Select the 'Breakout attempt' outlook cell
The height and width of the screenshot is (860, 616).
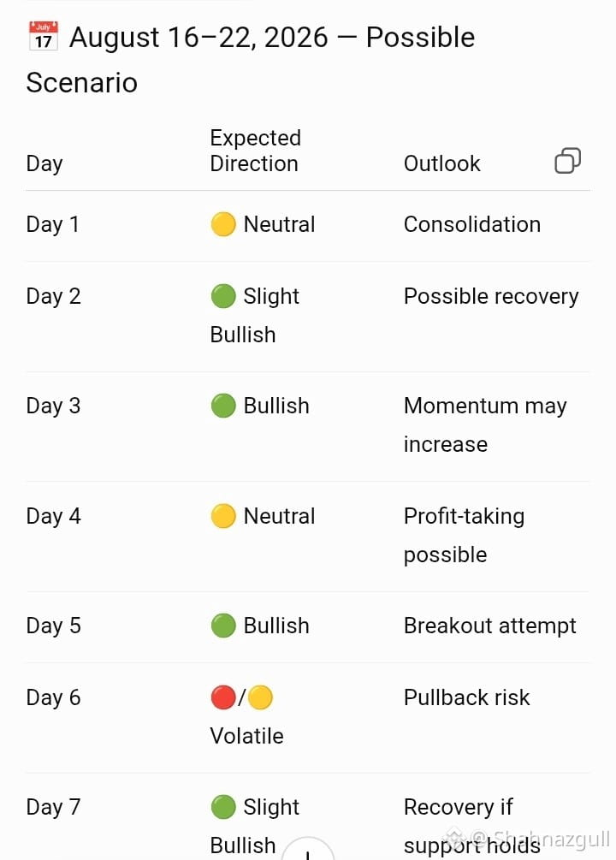(x=490, y=626)
